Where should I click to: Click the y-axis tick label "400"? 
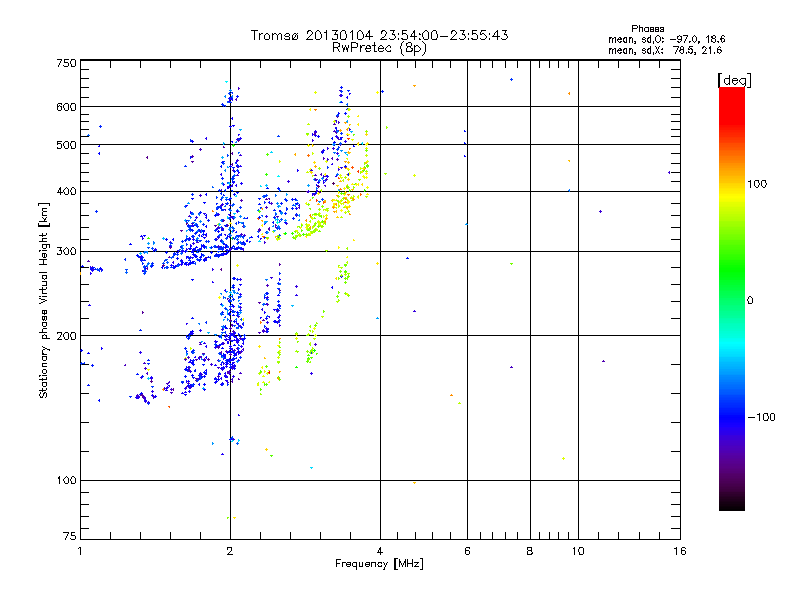(66, 192)
